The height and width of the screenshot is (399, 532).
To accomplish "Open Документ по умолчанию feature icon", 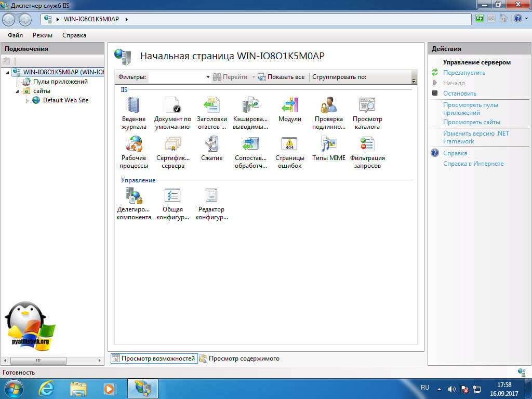I will click(x=172, y=106).
